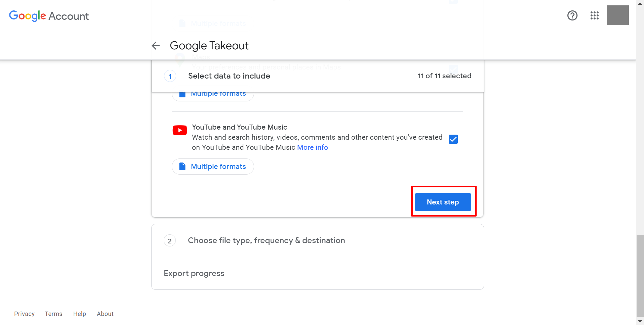644x325 pixels.
Task: Open the account profile avatar
Action: pos(617,15)
